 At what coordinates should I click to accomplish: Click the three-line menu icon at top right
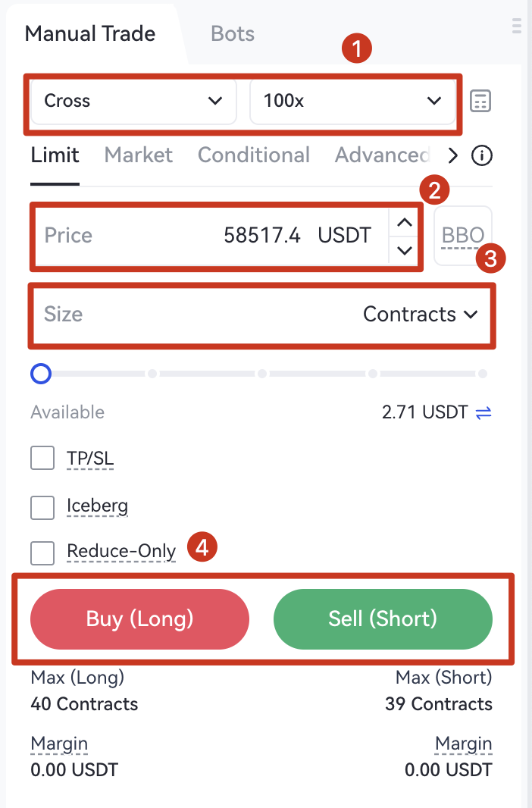pos(518,25)
